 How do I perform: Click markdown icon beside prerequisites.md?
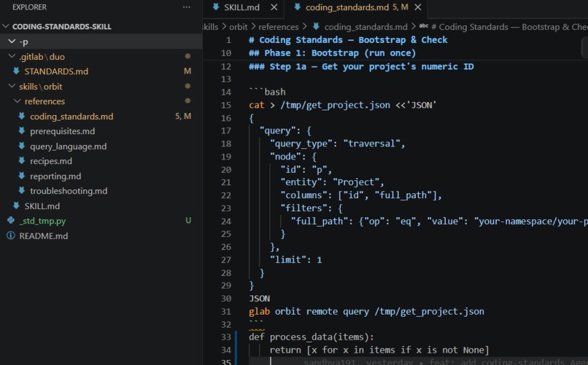coord(22,130)
